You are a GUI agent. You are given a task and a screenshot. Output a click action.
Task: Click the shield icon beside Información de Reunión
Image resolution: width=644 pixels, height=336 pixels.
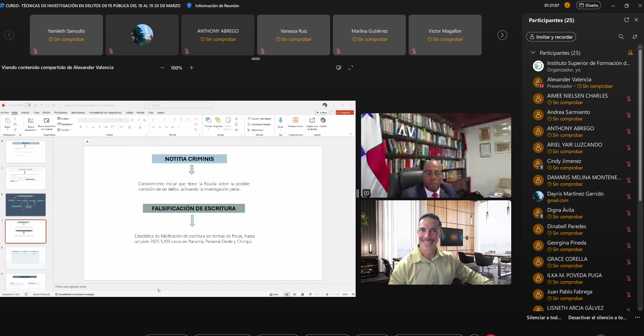tap(189, 5)
